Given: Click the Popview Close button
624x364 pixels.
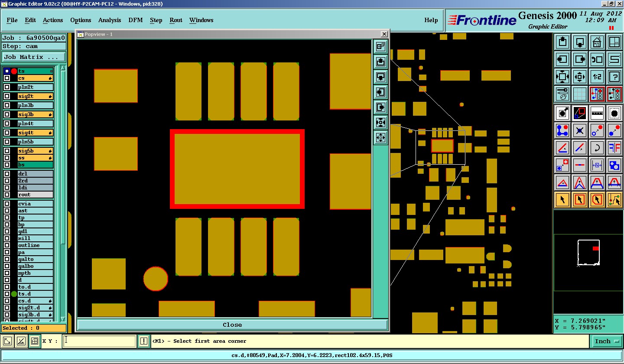Looking at the screenshot, I should (x=232, y=325).
